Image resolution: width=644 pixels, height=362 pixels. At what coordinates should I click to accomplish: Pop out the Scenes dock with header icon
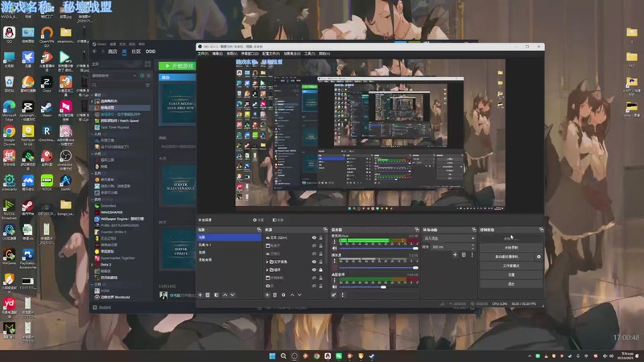point(258,230)
